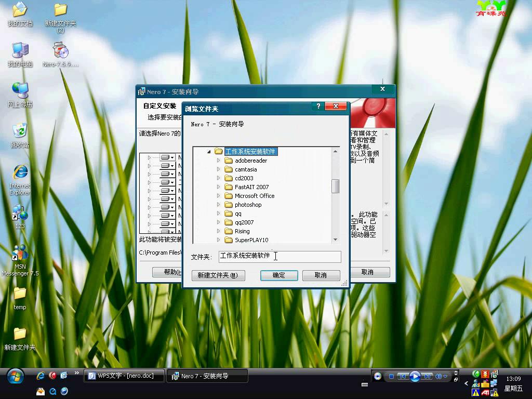Select the photoshop folder row

(x=243, y=205)
